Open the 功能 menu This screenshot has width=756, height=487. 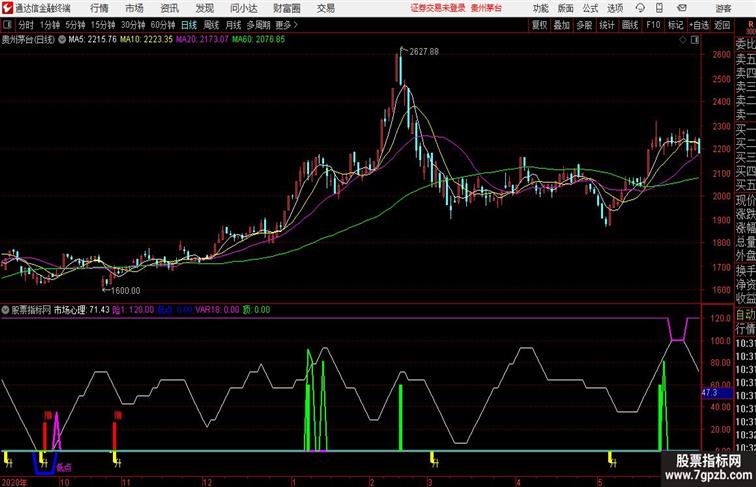[540, 8]
